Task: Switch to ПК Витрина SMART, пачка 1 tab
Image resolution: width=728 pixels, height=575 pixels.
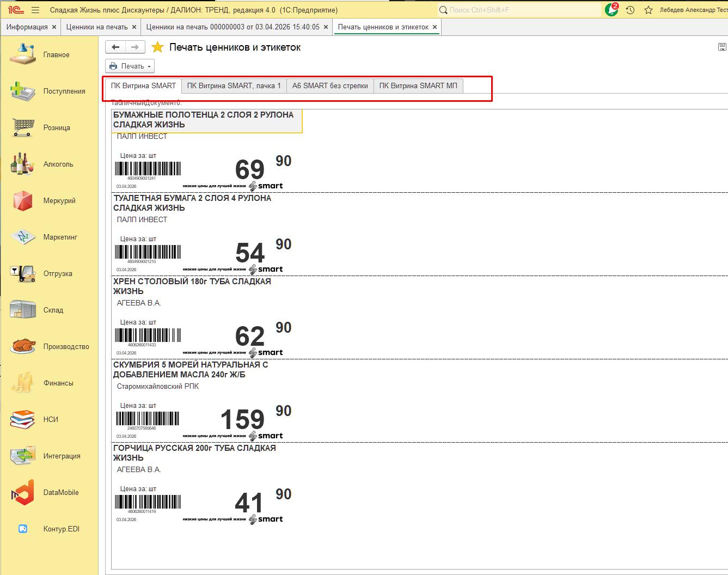Action: pyautogui.click(x=234, y=85)
